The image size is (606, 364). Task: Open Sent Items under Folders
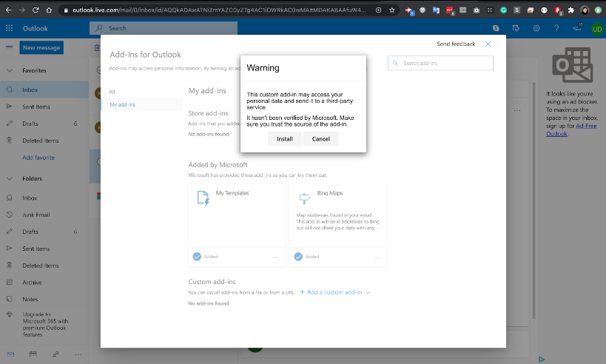(44, 249)
